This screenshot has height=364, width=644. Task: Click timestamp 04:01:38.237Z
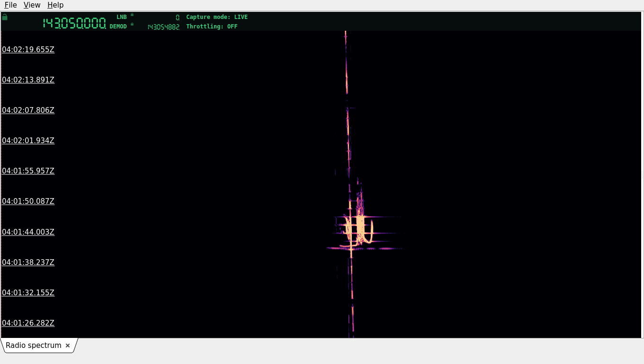(28, 262)
